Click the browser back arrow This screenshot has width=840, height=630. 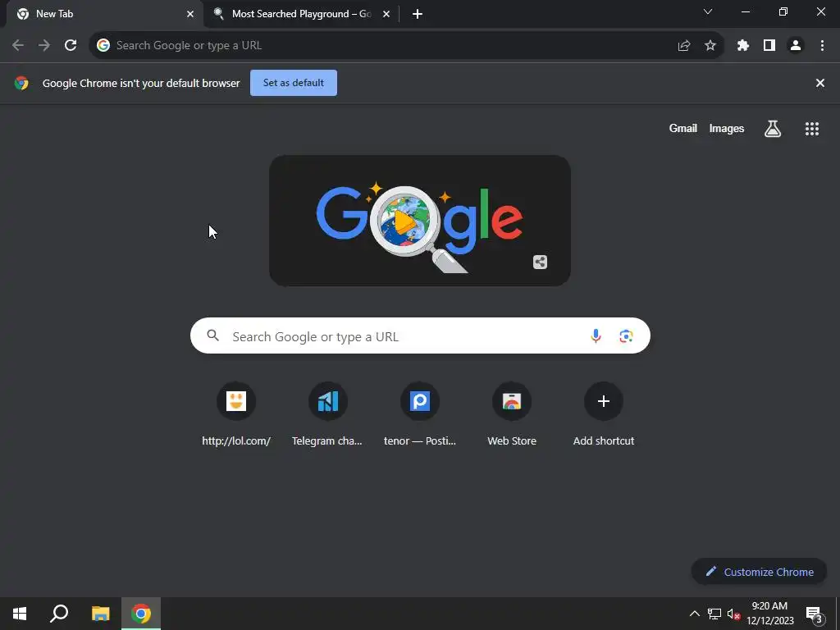tap(18, 46)
